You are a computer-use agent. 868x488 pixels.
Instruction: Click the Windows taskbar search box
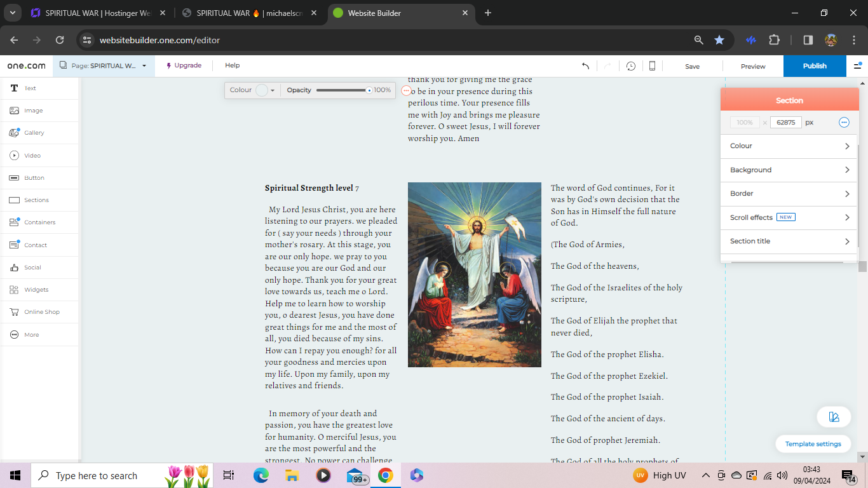(x=122, y=475)
